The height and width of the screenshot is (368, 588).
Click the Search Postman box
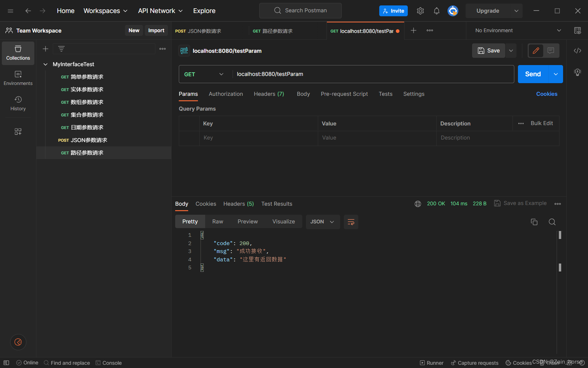coord(301,10)
